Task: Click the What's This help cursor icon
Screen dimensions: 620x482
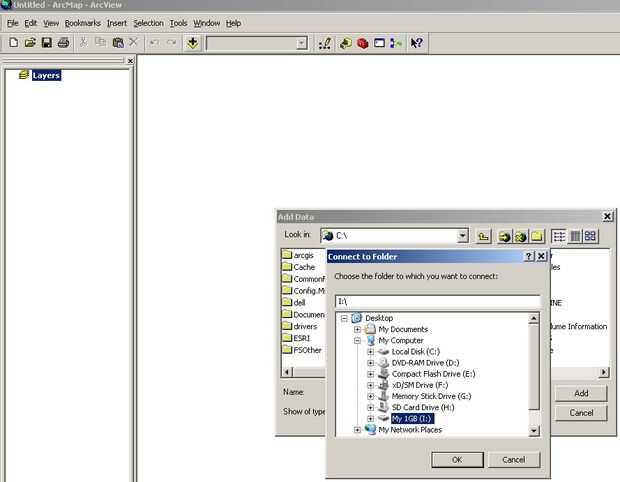Action: point(416,43)
